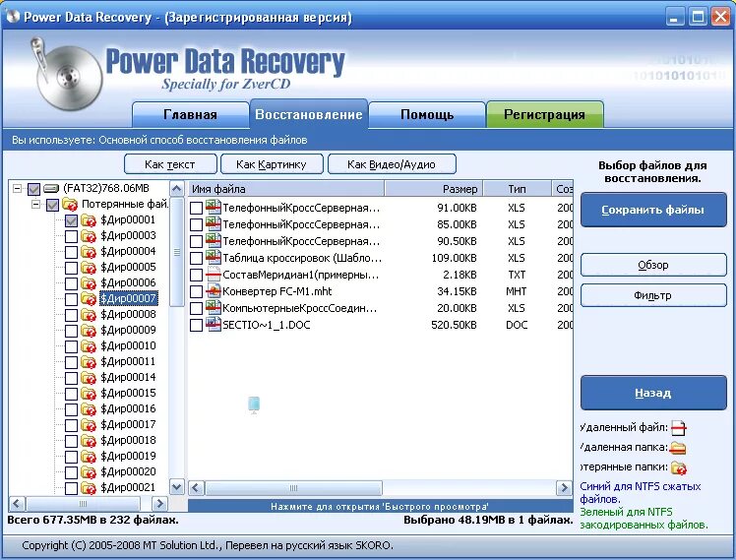Switch to the Восстановление tab
The height and width of the screenshot is (560, 736).
[x=309, y=114]
